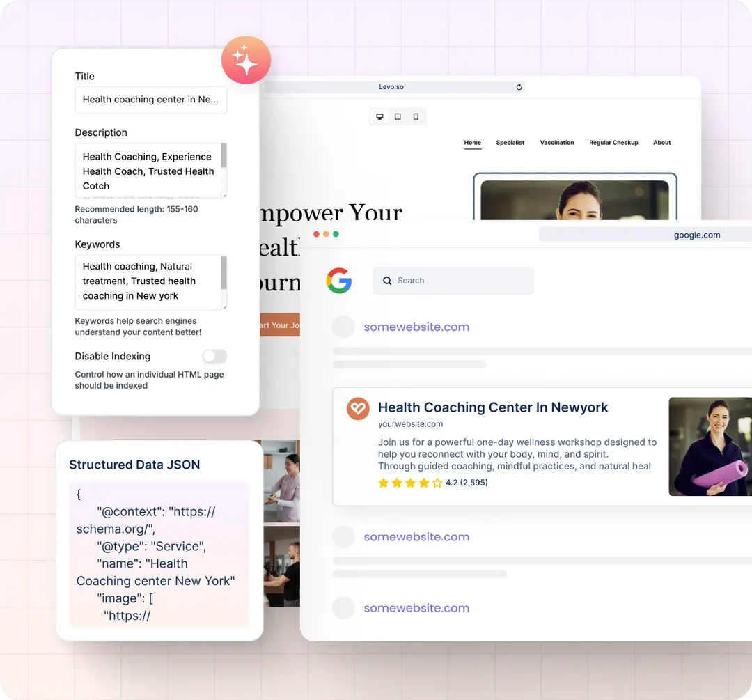Click the hero image of the woman
The image size is (752, 700).
[574, 200]
